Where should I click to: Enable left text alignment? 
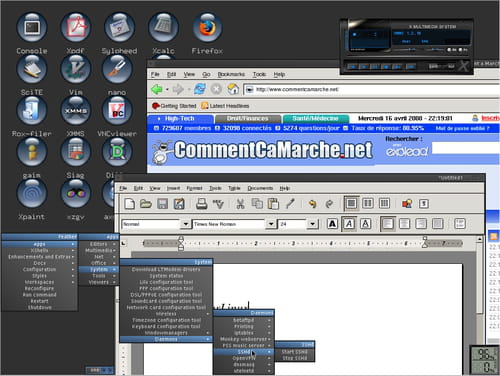click(x=388, y=224)
